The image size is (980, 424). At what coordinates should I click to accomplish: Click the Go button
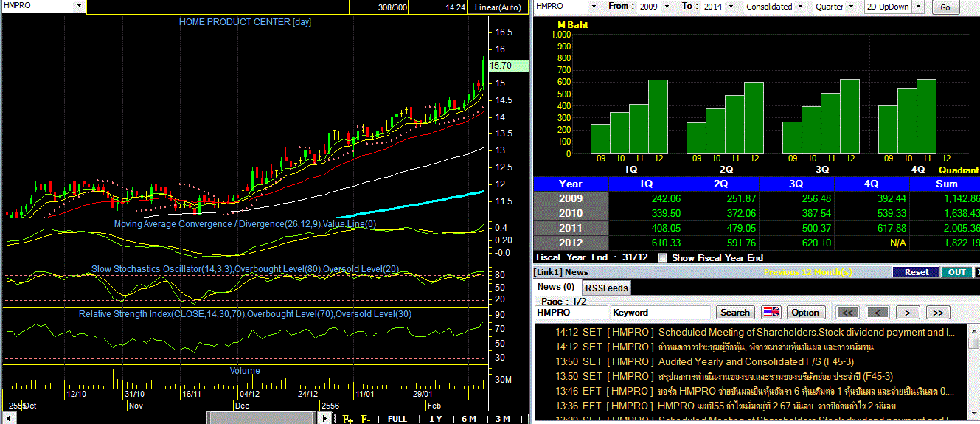[945, 7]
